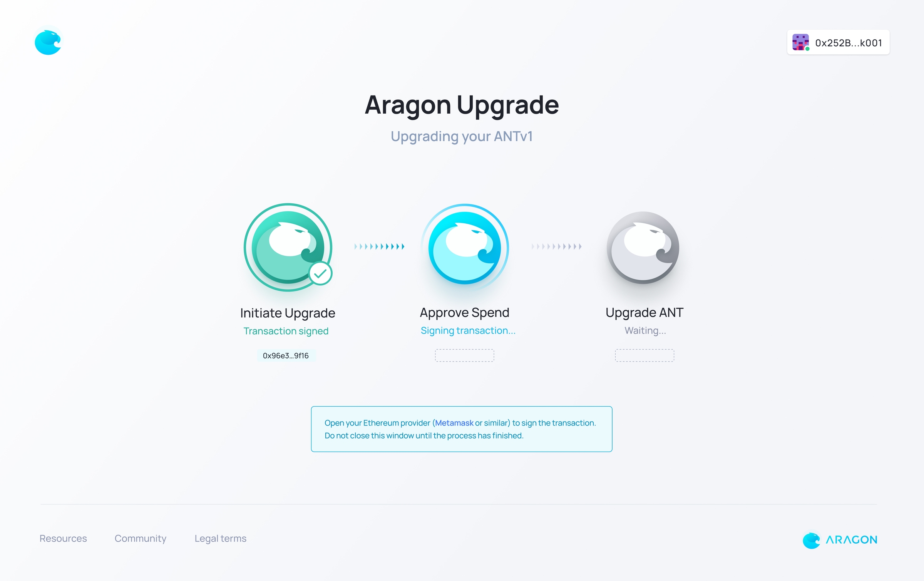This screenshot has width=924, height=581.
Task: Click the Resources footer link
Action: click(x=64, y=537)
